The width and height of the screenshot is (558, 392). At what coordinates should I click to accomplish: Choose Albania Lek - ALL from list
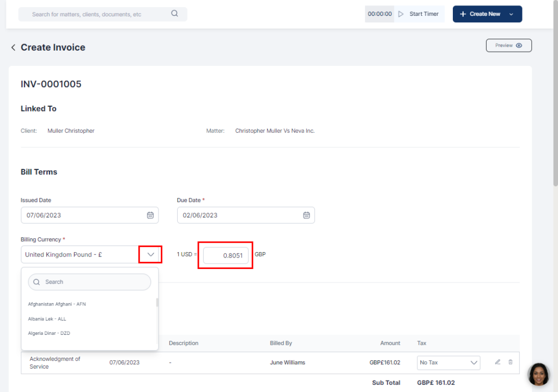tap(47, 319)
